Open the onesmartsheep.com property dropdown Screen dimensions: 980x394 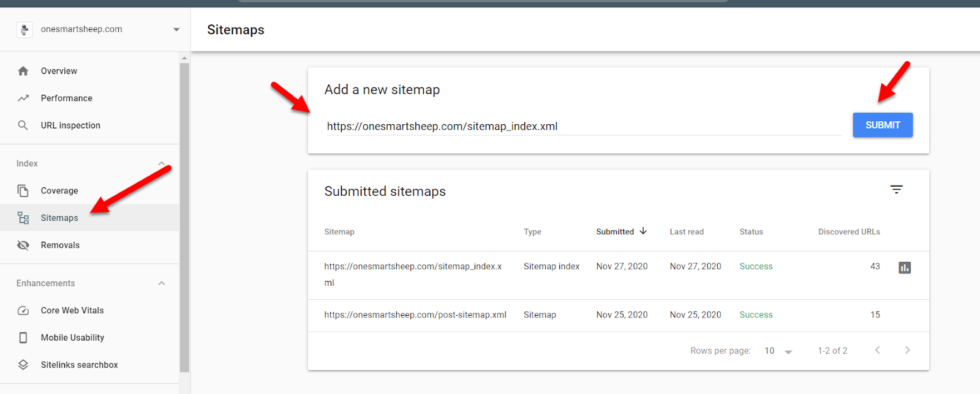coord(176,29)
